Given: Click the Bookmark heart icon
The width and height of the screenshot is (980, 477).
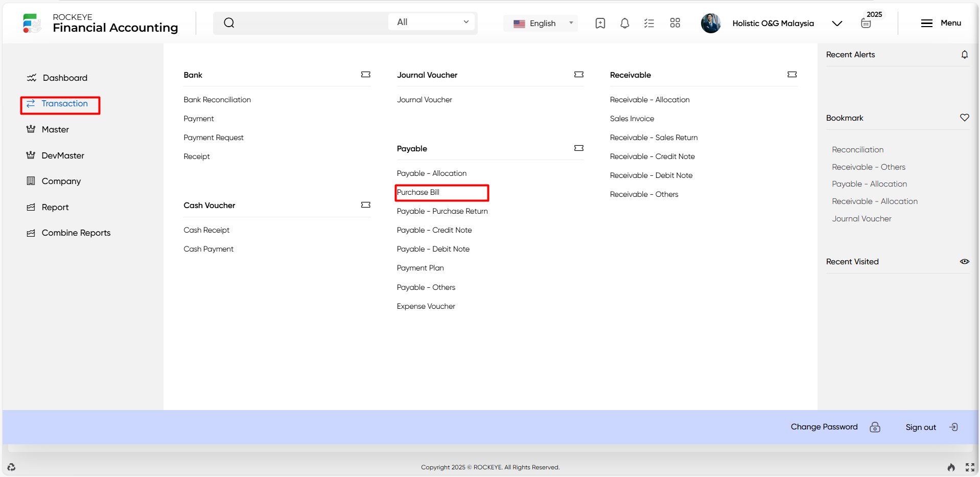Looking at the screenshot, I should pos(965,118).
